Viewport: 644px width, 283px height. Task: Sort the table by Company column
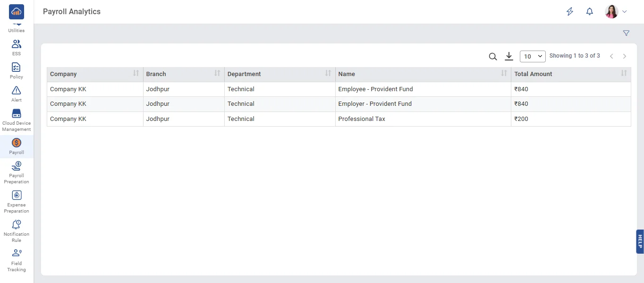[x=136, y=73]
